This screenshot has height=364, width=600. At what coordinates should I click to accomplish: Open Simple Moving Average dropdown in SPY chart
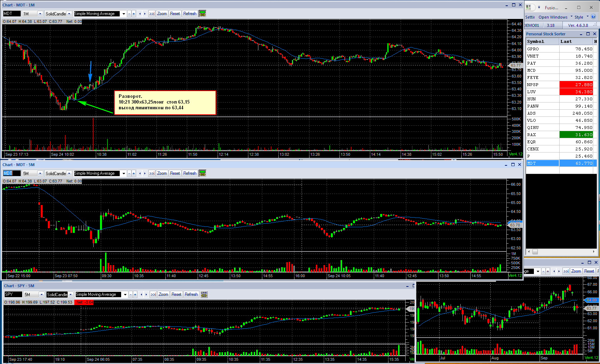pyautogui.click(x=125, y=294)
